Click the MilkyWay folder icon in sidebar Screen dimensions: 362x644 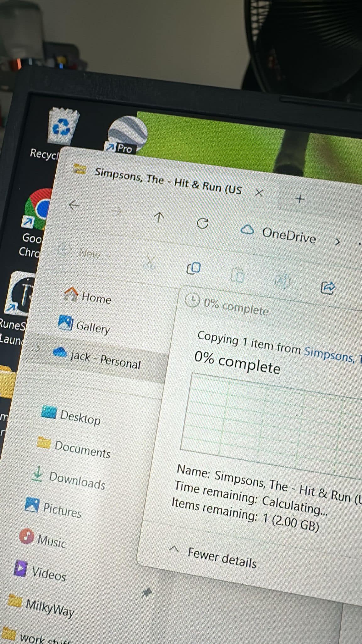(x=14, y=601)
